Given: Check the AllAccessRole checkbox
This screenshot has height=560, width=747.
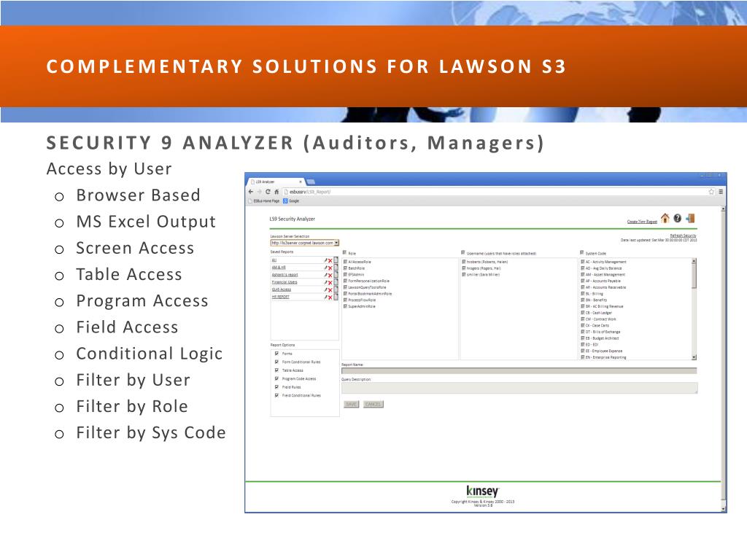Looking at the screenshot, I should click(345, 262).
